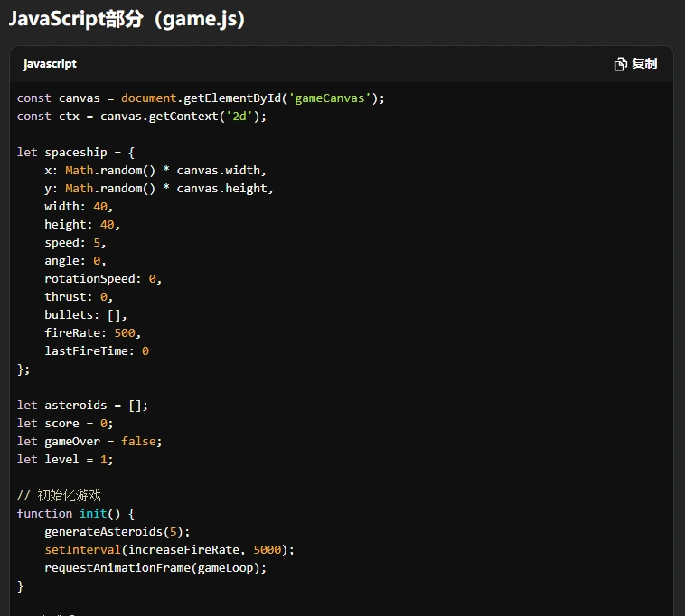Click the line speed: 5,
Image resolution: width=685 pixels, height=616 pixels.
(x=75, y=243)
